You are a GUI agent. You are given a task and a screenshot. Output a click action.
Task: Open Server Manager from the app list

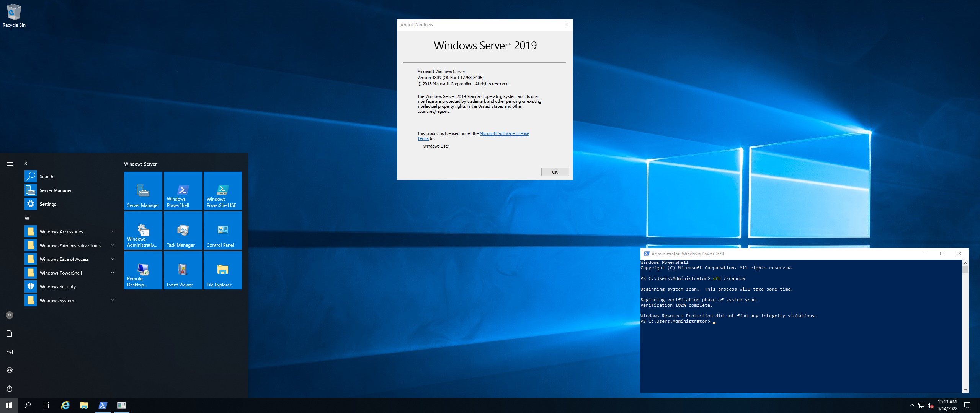click(x=70, y=190)
